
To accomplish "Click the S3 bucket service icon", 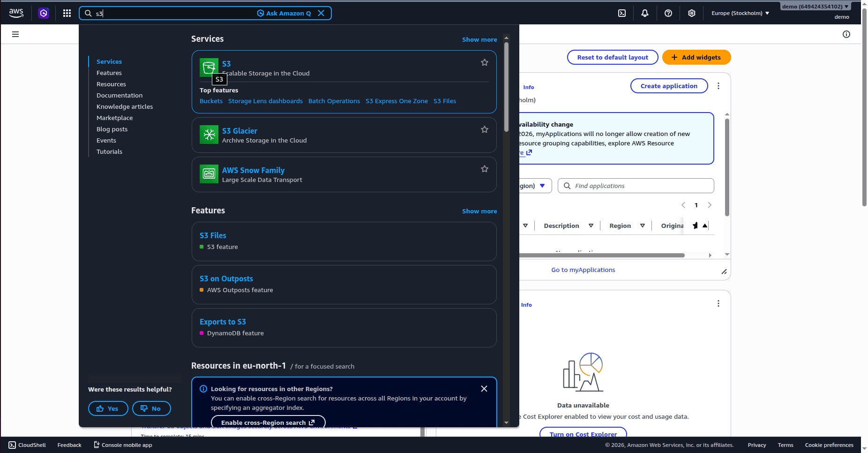I will pyautogui.click(x=209, y=68).
